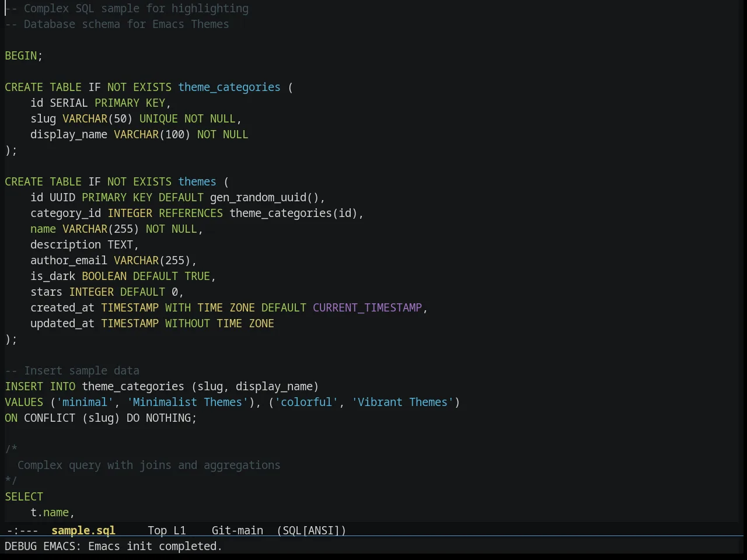
Task: Click the Top position indicator in mode line
Action: [157, 530]
